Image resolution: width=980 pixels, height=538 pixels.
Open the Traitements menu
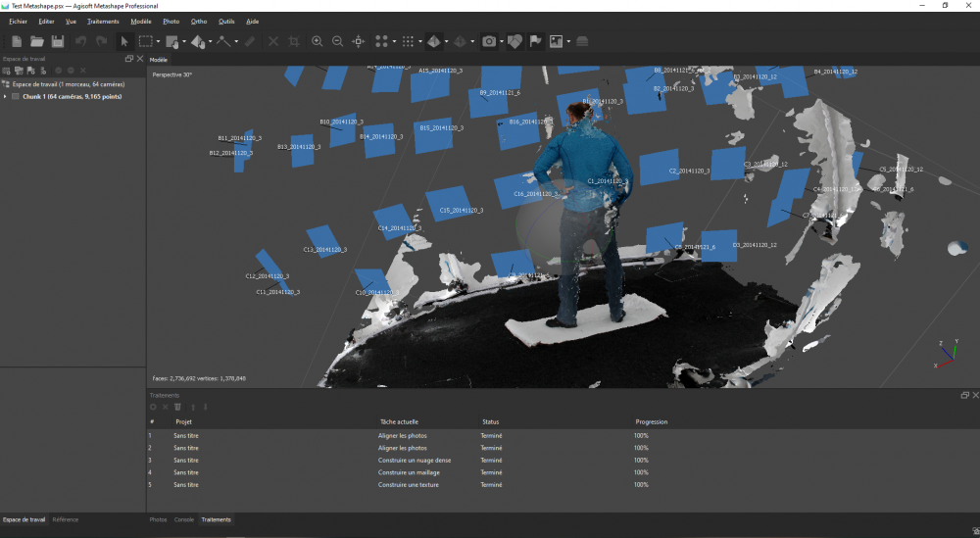103,21
